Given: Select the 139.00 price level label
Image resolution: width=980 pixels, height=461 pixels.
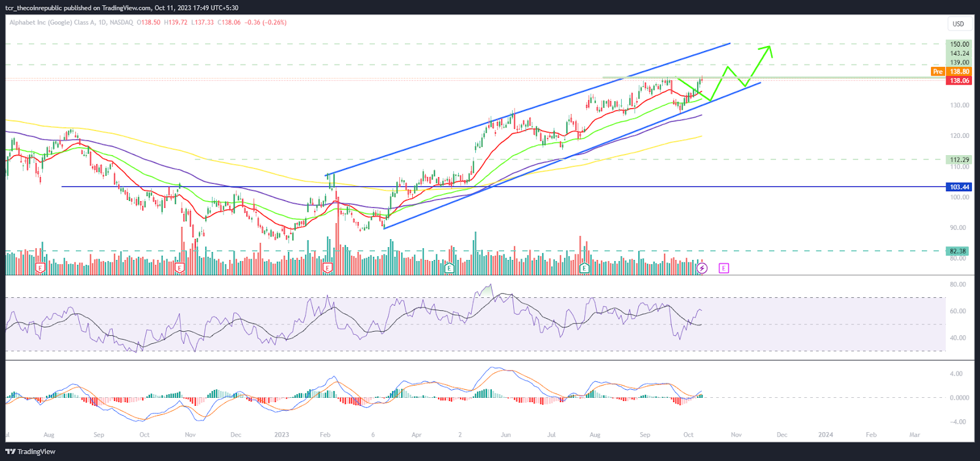Looking at the screenshot, I should 959,63.
